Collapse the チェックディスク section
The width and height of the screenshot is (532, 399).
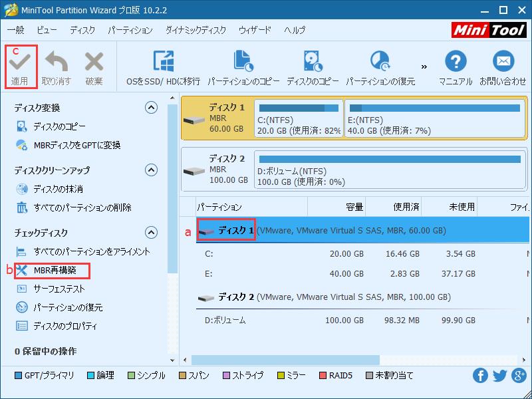pos(152,232)
